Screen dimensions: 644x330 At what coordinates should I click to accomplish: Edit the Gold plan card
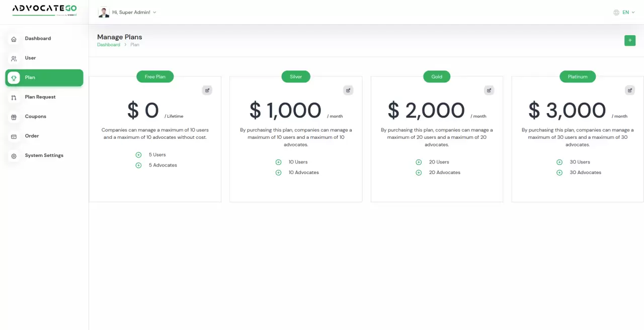click(x=489, y=90)
